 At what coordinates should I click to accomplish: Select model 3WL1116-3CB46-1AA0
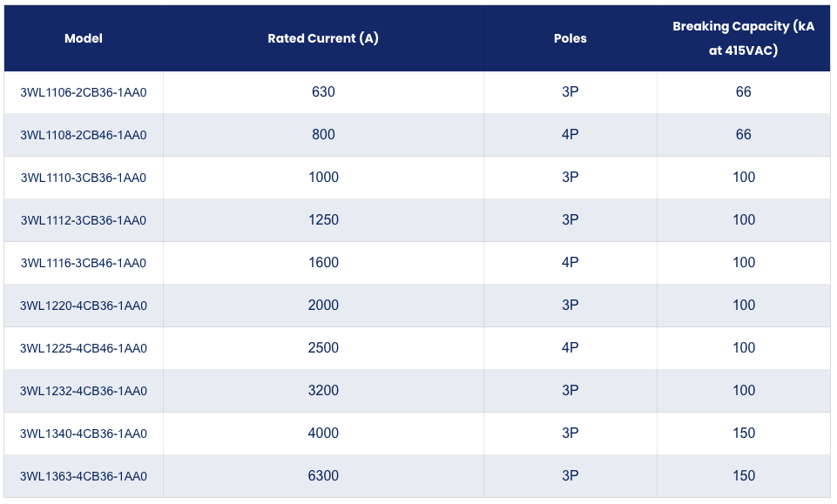click(x=84, y=263)
